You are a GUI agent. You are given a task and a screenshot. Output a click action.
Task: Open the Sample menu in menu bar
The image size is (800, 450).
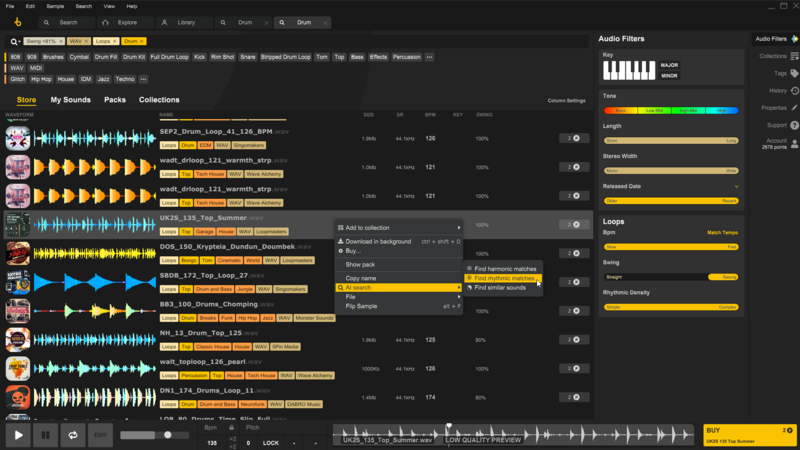pyautogui.click(x=55, y=6)
